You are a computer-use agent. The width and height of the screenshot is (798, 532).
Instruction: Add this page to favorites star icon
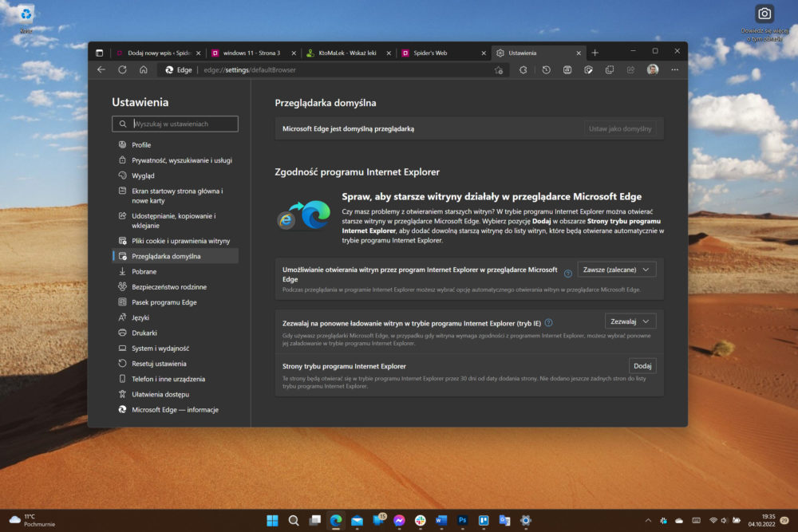[x=499, y=70]
